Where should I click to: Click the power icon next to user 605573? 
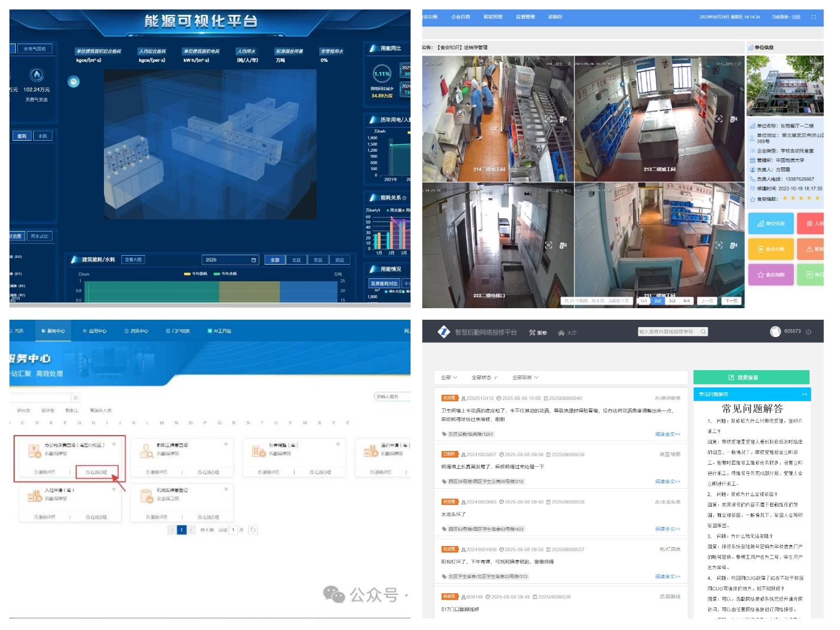808,332
